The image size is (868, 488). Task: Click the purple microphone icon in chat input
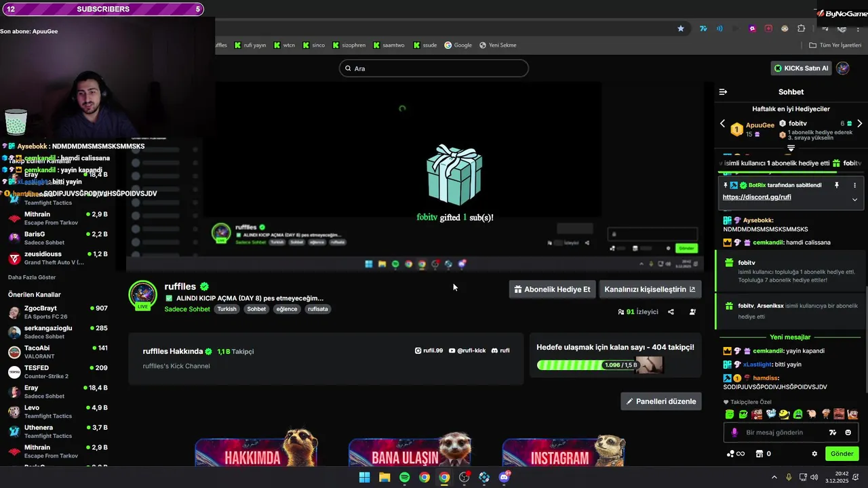point(734,432)
